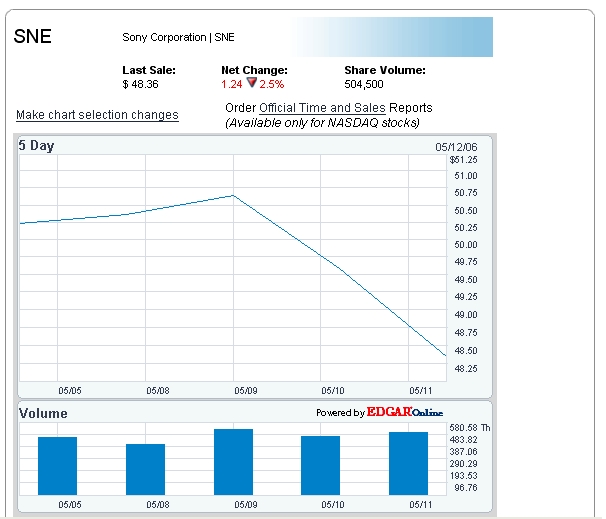Click the red down-arrow net change icon
Image resolution: width=606 pixels, height=519 pixels.
(252, 83)
